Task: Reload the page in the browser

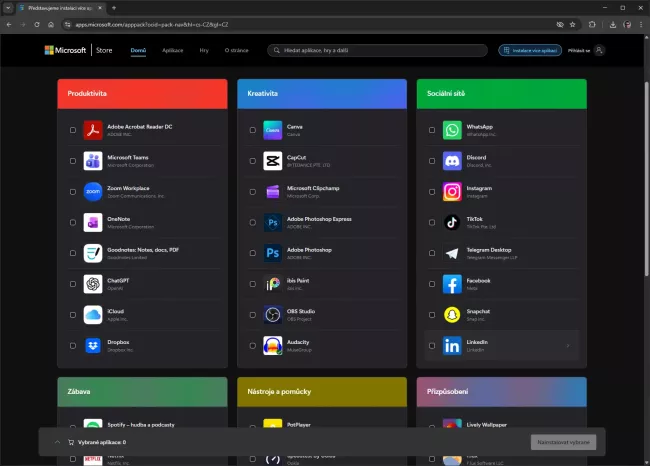Action: click(x=37, y=24)
